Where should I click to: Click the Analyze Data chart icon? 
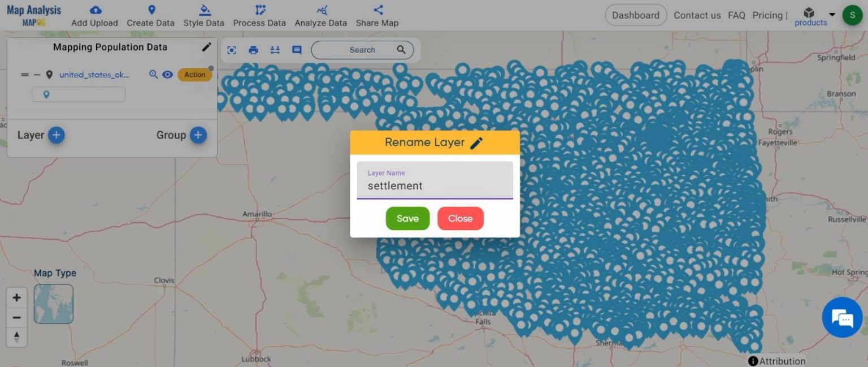tap(322, 10)
